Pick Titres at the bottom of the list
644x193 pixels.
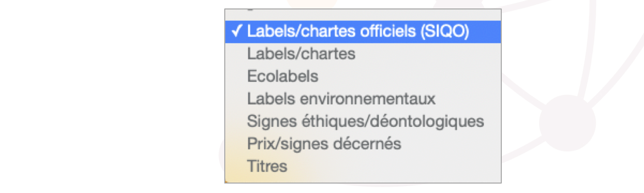[363, 166]
